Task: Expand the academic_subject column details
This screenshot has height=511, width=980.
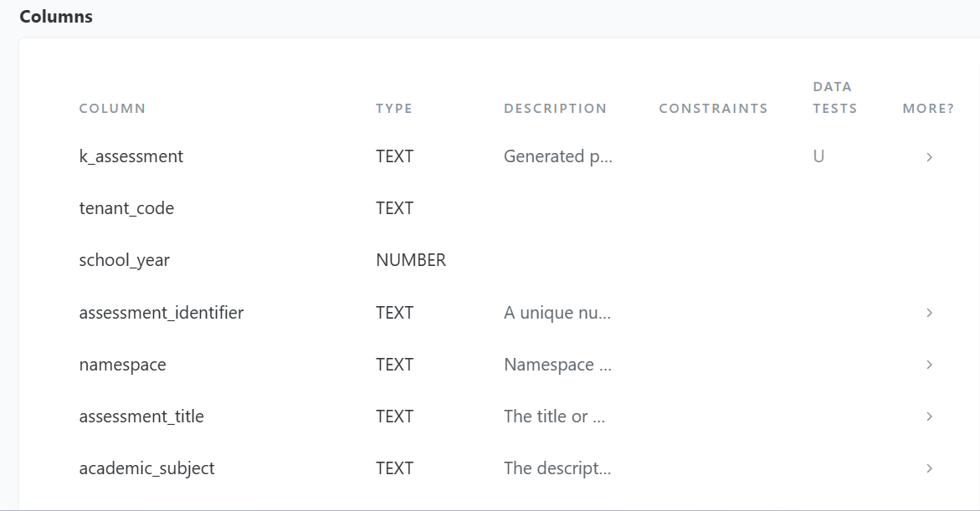Action: [929, 468]
